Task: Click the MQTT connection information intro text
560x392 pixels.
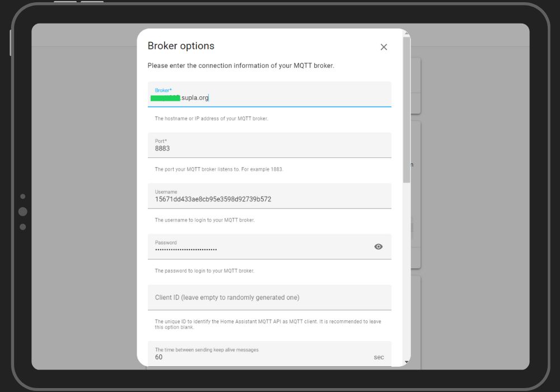Action: pyautogui.click(x=241, y=66)
